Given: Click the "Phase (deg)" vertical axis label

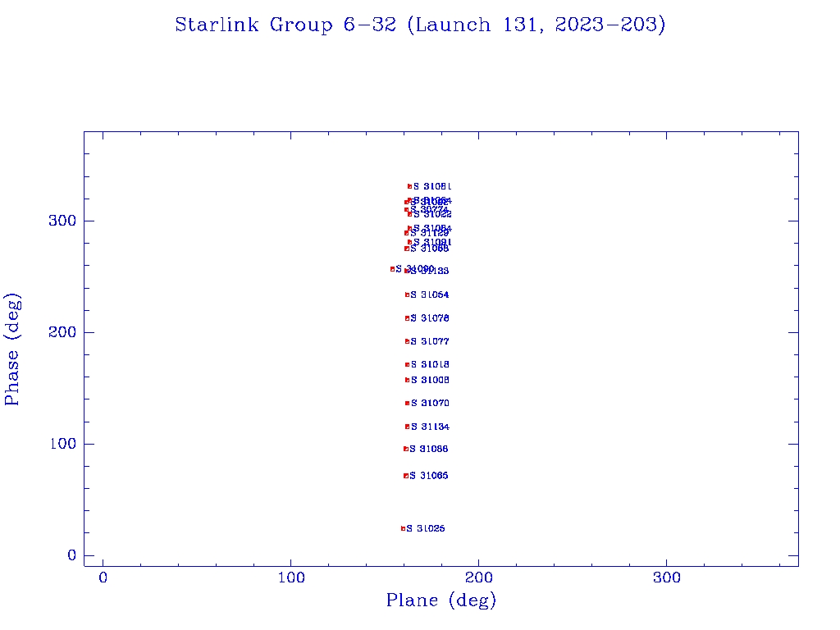Looking at the screenshot, I should [11, 349].
